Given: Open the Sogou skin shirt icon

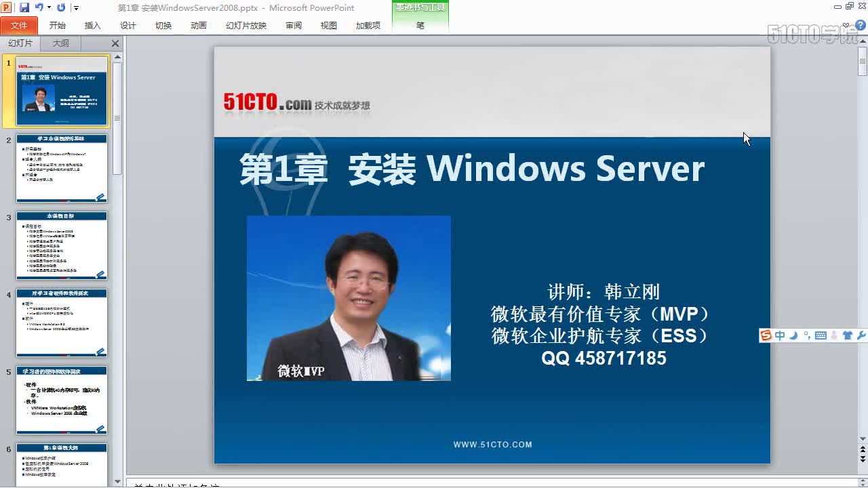Looking at the screenshot, I should (x=847, y=335).
